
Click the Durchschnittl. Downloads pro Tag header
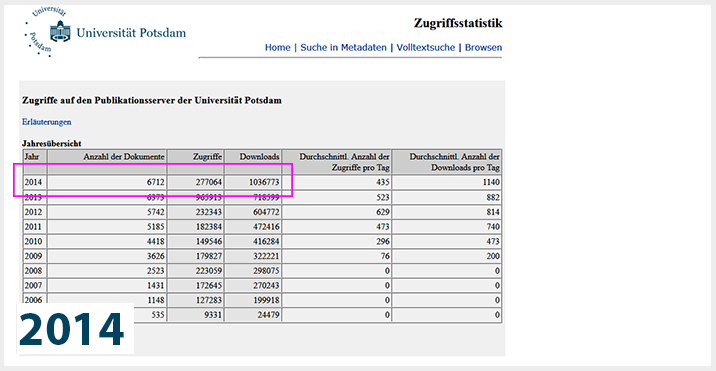447,161
